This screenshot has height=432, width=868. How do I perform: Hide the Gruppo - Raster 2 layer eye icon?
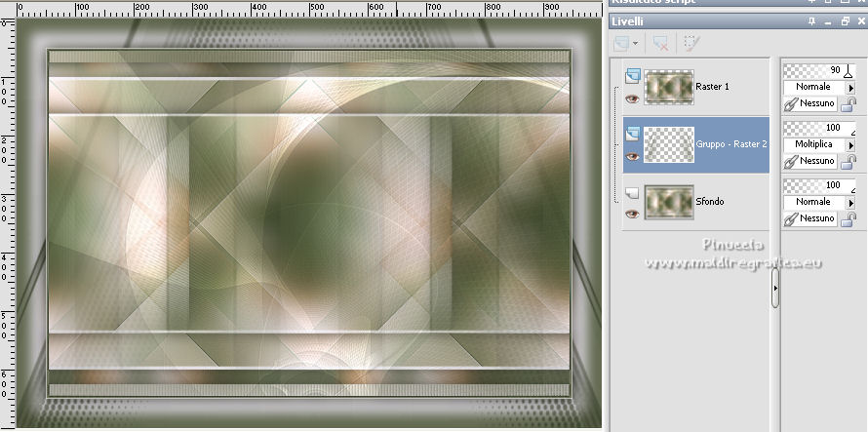[x=632, y=157]
